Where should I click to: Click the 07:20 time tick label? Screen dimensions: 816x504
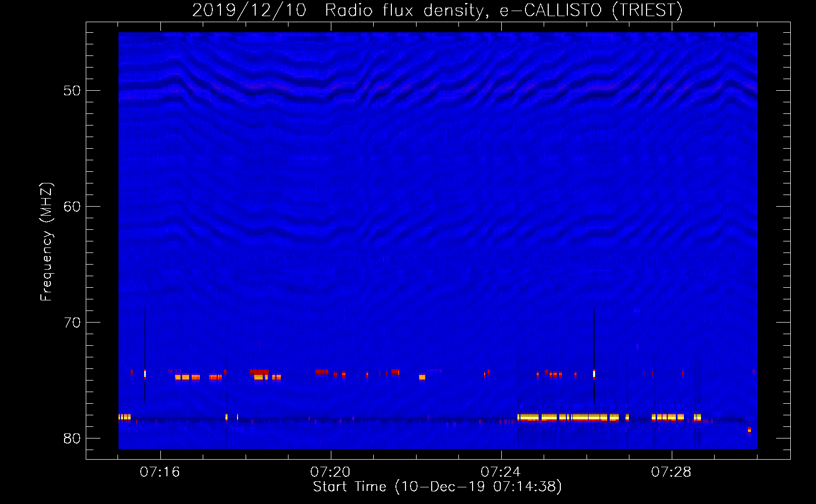pyautogui.click(x=330, y=472)
